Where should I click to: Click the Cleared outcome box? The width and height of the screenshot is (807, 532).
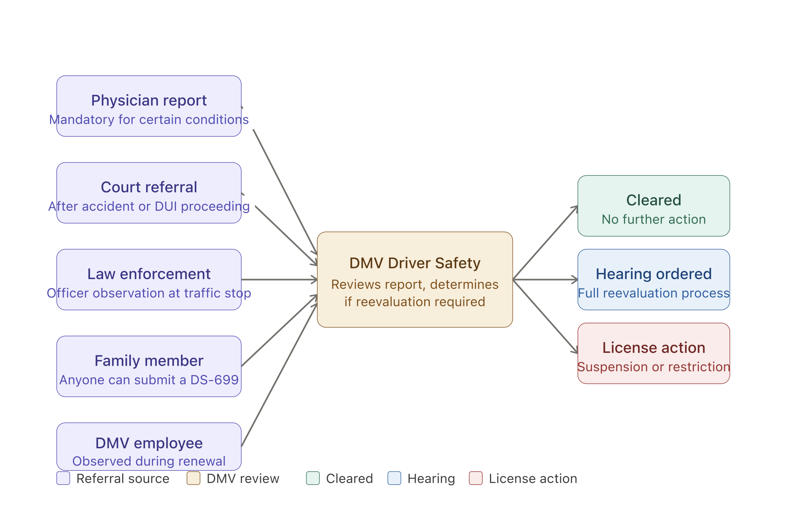click(653, 206)
